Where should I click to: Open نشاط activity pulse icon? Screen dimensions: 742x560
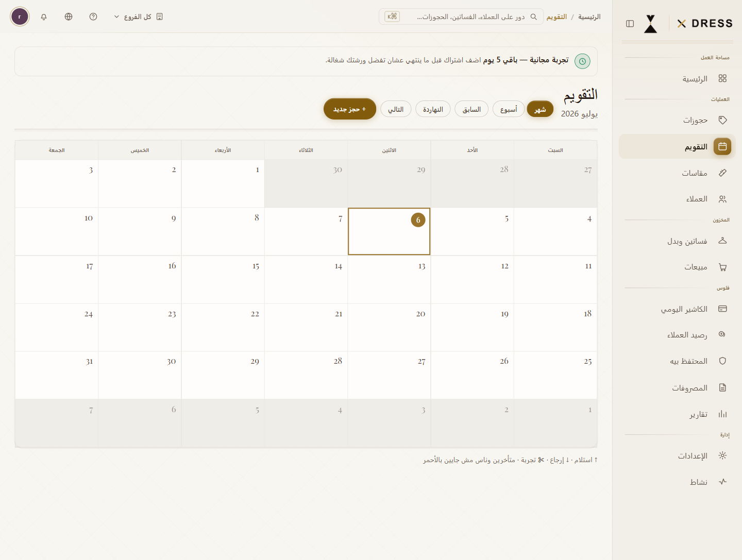point(722,482)
